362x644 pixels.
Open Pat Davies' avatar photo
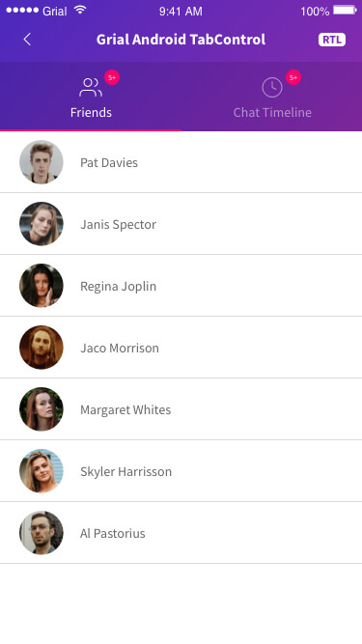coord(42,162)
